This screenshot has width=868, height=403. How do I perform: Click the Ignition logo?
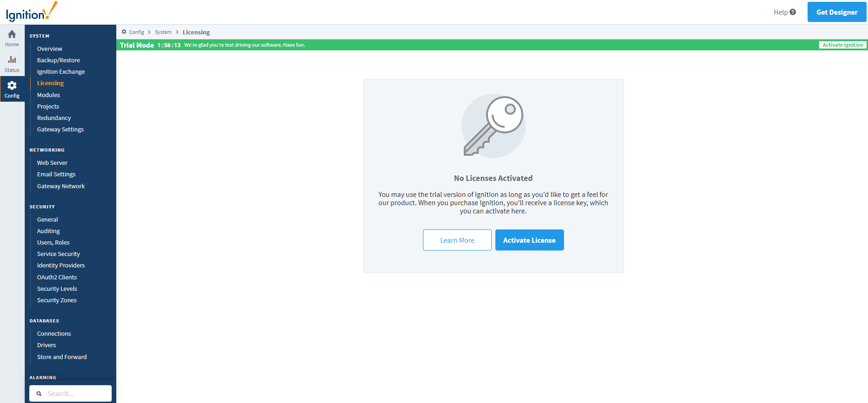[31, 12]
